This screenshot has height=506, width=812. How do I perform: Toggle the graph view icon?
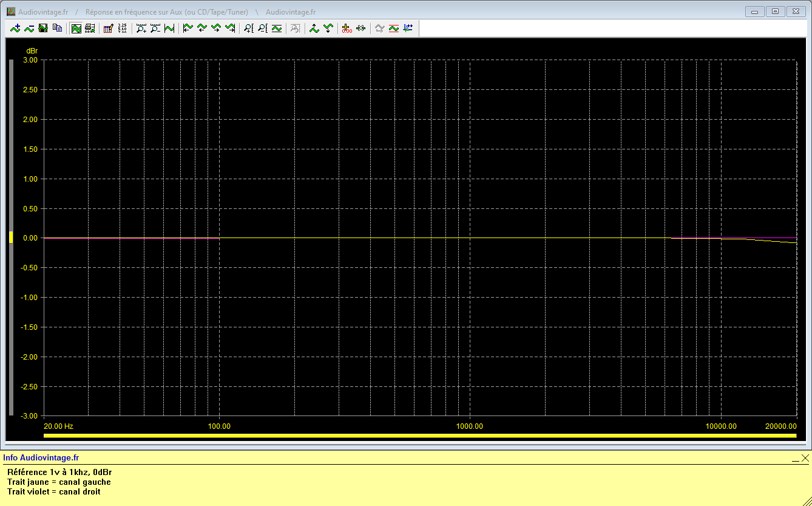click(x=76, y=28)
